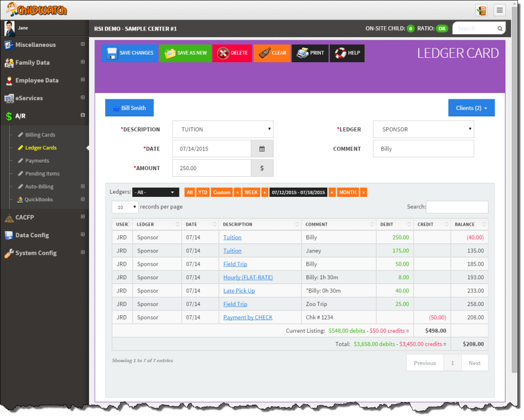
Task: Click the Comment field containing Billy
Action: tap(424, 148)
